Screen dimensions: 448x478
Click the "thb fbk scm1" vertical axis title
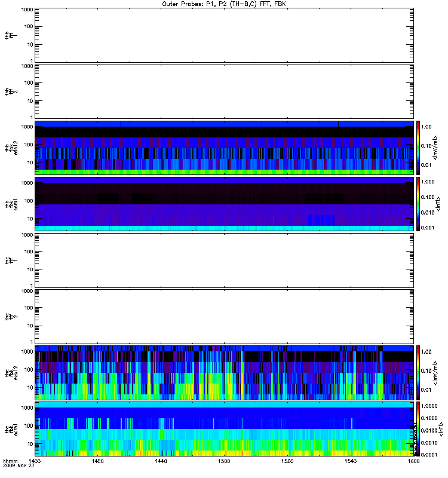click(11, 204)
